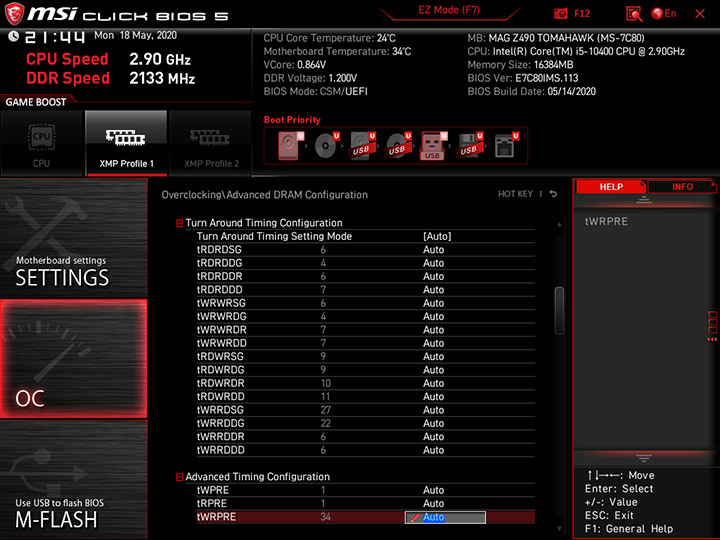This screenshot has height=540, width=720.
Task: Go back using the return arrow icon
Action: click(x=553, y=194)
